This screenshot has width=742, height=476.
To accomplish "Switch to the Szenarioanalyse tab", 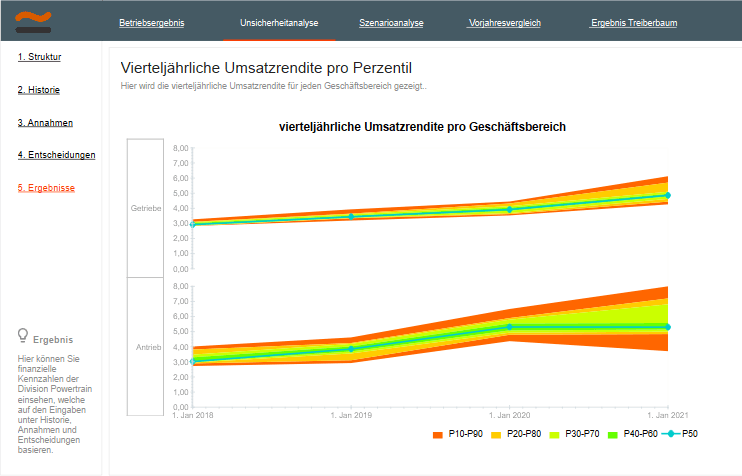I will [392, 21].
